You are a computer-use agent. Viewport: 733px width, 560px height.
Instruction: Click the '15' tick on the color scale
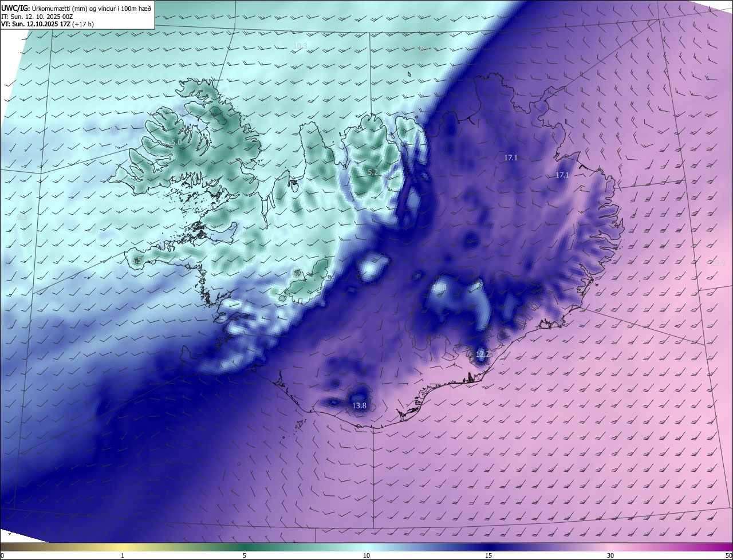tap(488, 555)
